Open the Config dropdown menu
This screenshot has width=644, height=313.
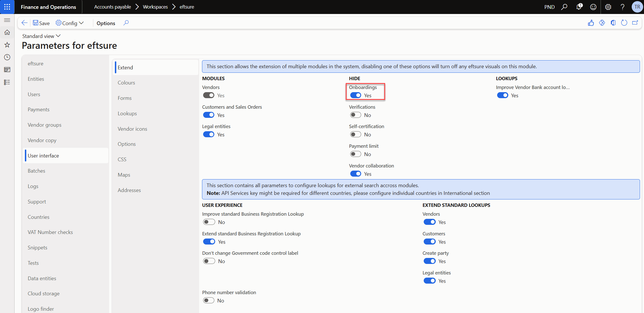click(70, 23)
